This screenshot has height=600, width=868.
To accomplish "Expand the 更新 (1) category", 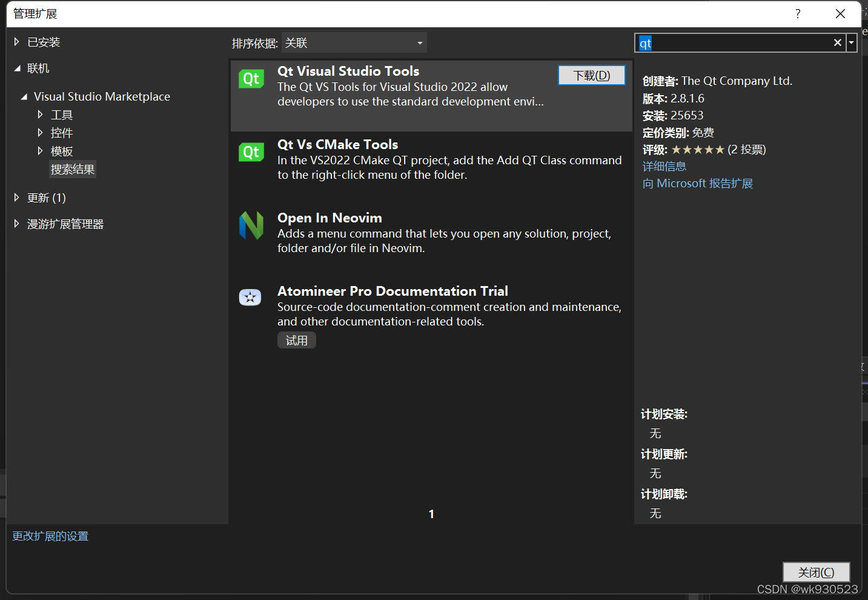I will pos(17,198).
